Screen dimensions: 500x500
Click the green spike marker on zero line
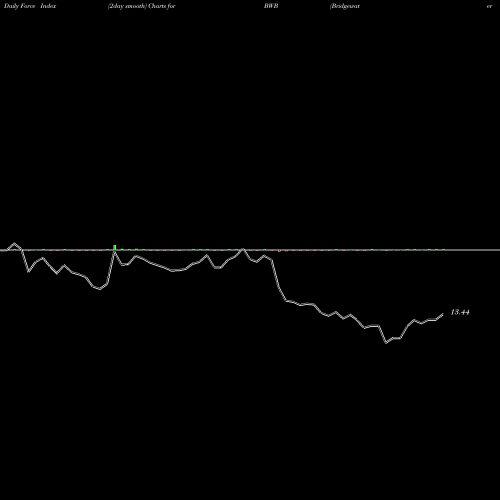pos(115,247)
